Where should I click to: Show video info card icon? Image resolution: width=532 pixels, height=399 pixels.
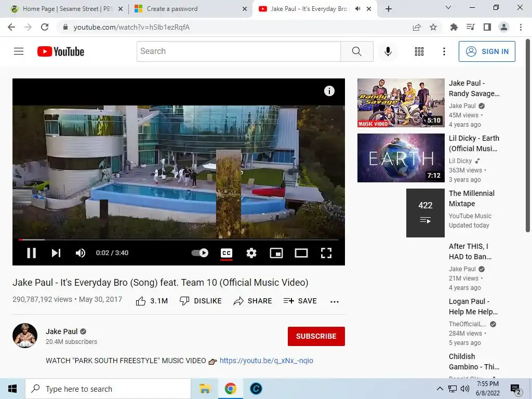click(x=329, y=91)
